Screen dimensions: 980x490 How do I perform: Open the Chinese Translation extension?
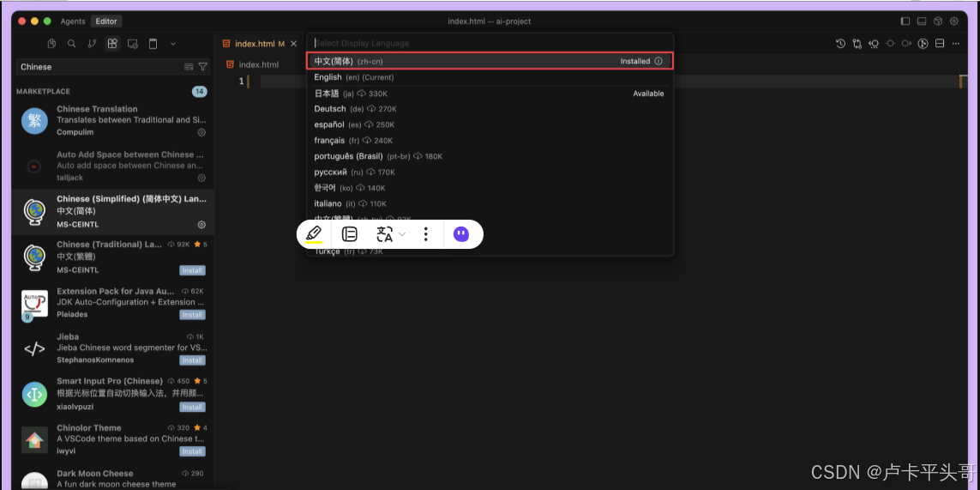click(x=112, y=120)
